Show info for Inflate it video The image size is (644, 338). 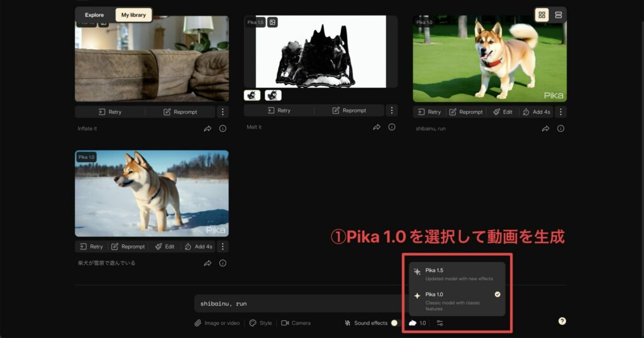[x=223, y=128]
